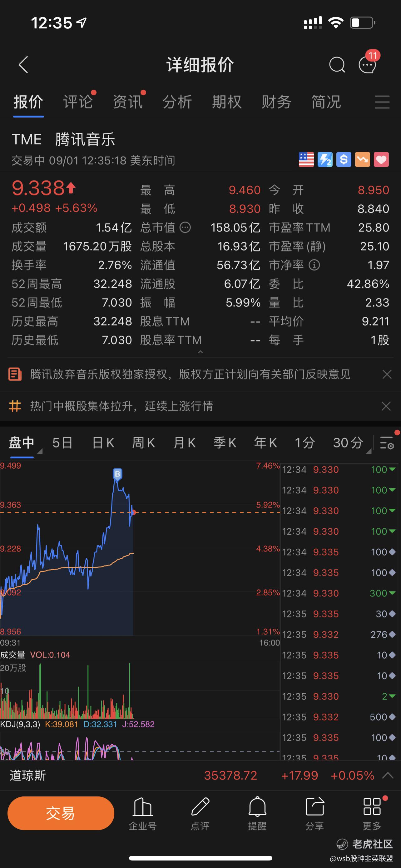
Task: Tap the blue lightning Level 2 icon
Action: tap(325, 160)
